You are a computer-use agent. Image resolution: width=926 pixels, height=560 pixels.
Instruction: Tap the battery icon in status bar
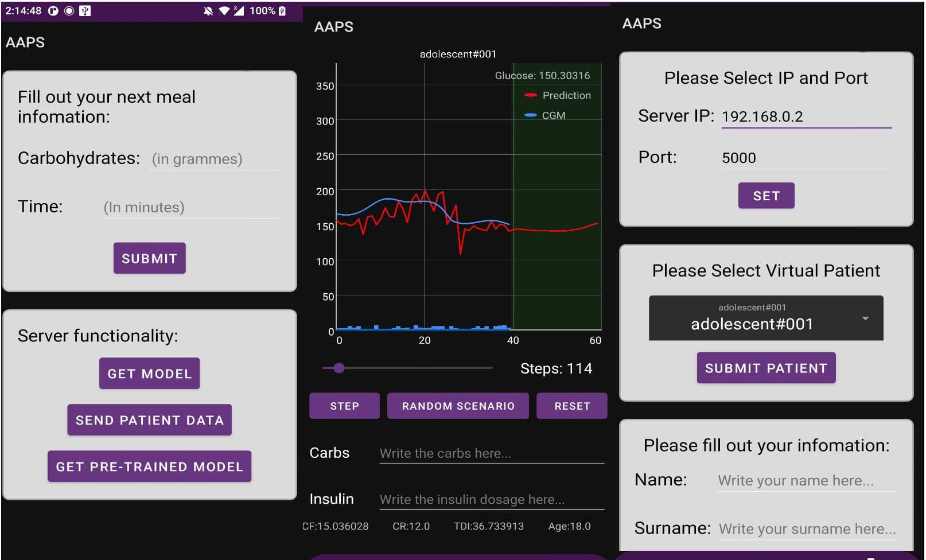point(282,11)
